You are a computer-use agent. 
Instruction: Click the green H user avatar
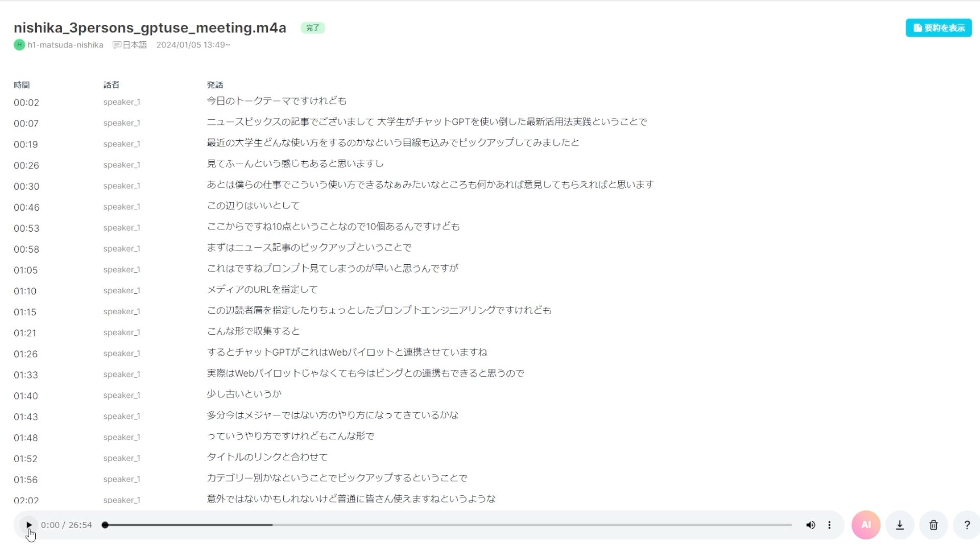tap(19, 45)
